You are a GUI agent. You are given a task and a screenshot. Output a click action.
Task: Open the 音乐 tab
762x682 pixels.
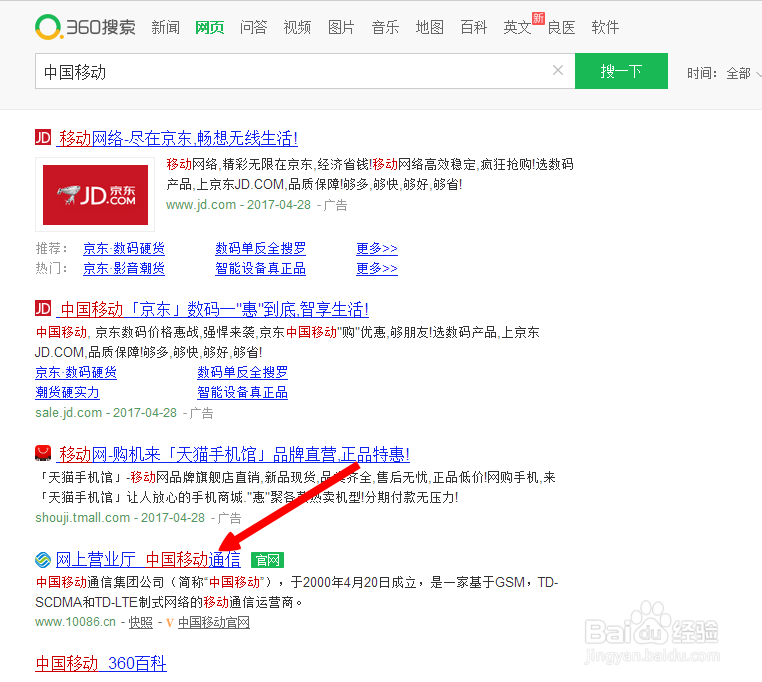pyautogui.click(x=385, y=27)
